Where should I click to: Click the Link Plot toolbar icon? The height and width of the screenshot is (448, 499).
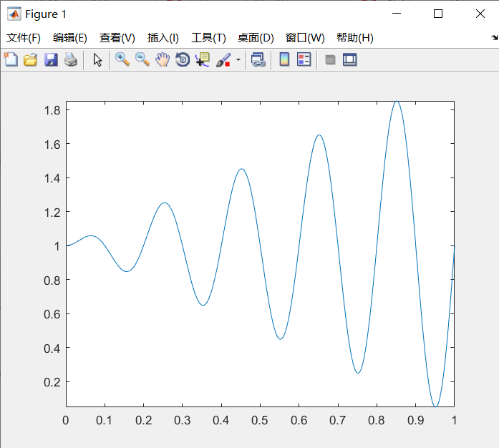pyautogui.click(x=258, y=59)
